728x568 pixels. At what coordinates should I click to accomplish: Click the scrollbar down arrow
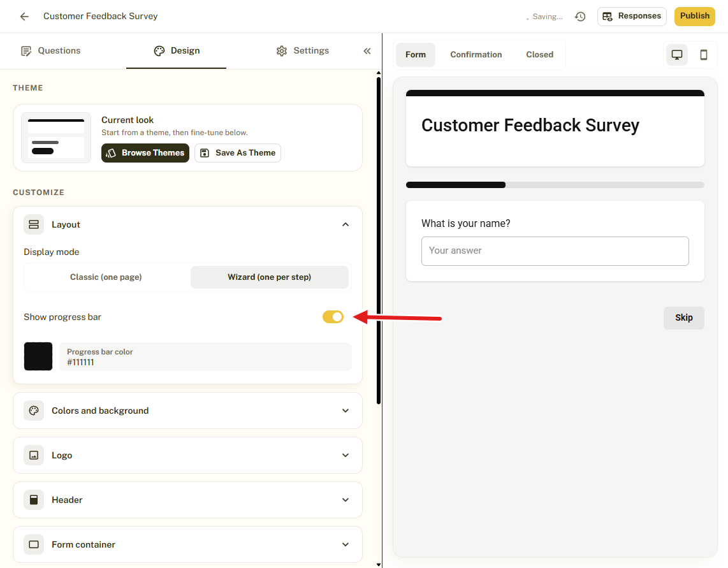379,565
